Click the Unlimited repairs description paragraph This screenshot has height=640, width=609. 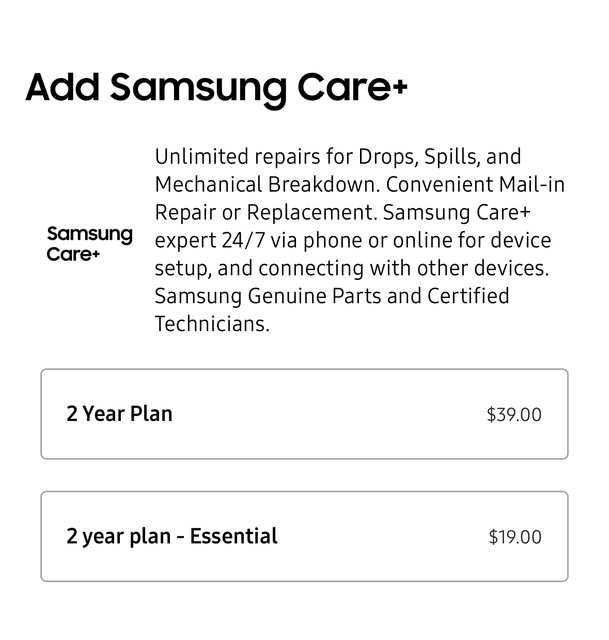[359, 240]
